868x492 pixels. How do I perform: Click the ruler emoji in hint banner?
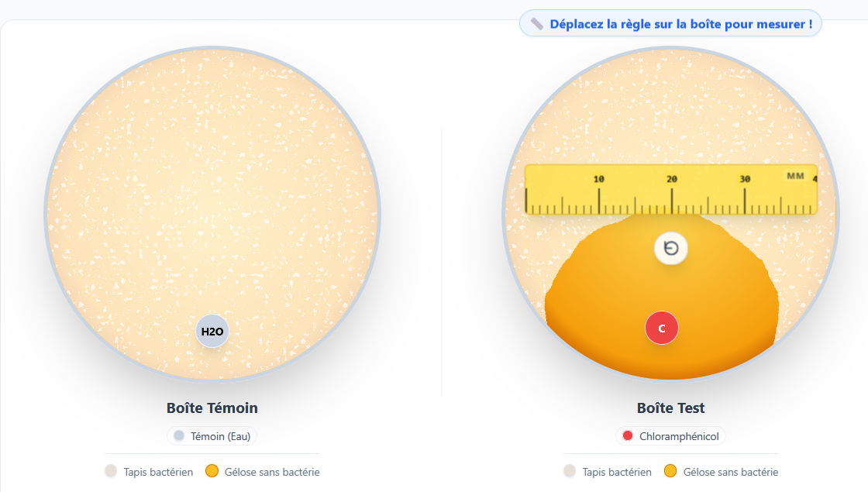point(537,24)
